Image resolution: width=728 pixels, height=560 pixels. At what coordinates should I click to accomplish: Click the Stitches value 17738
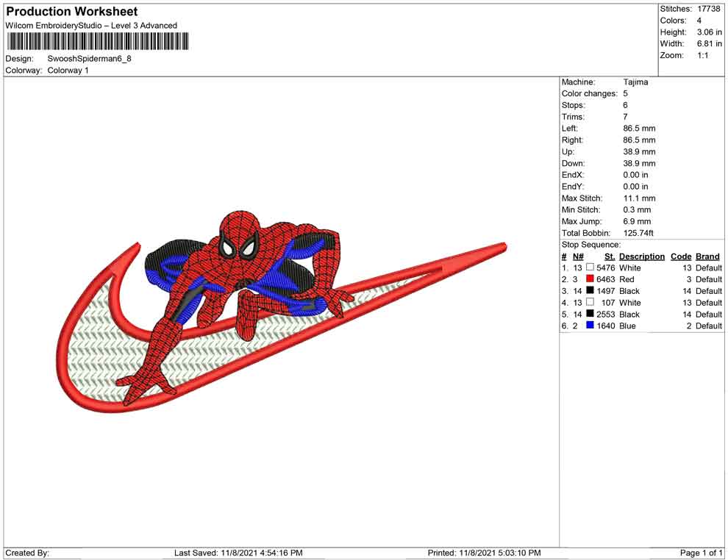click(708, 9)
